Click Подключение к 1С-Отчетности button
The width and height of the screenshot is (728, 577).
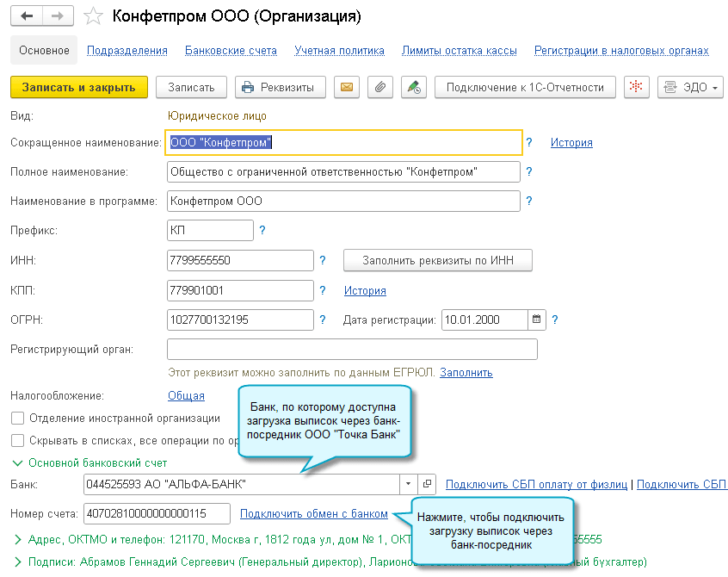(x=525, y=87)
